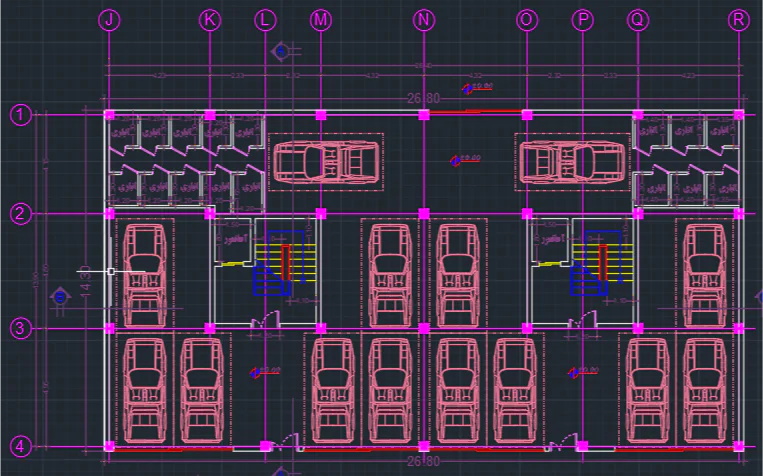Select the sideways car near column O
763x476 pixels.
[572, 160]
